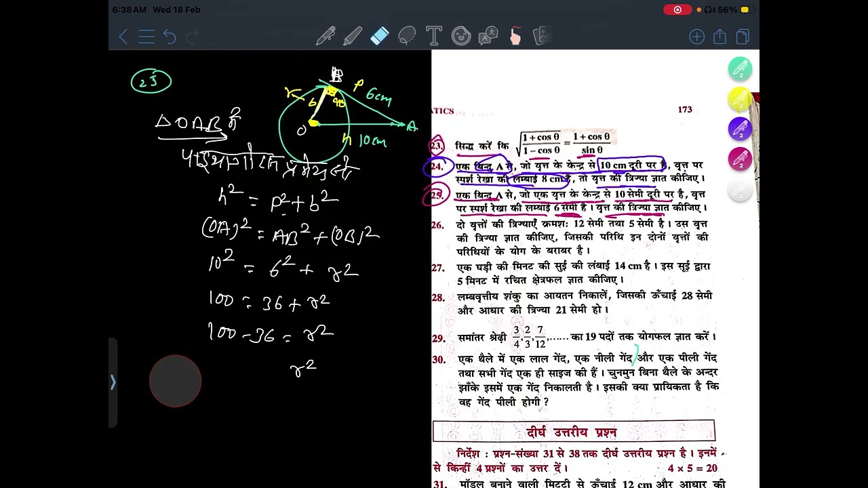Pick the white favorite pen
Screen dimensions: 868x488
[x=740, y=190]
